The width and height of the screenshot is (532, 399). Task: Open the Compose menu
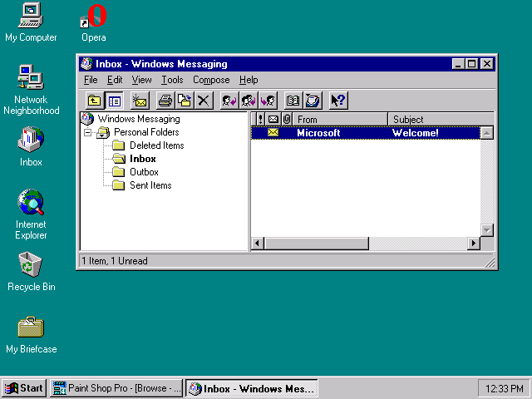tap(211, 80)
